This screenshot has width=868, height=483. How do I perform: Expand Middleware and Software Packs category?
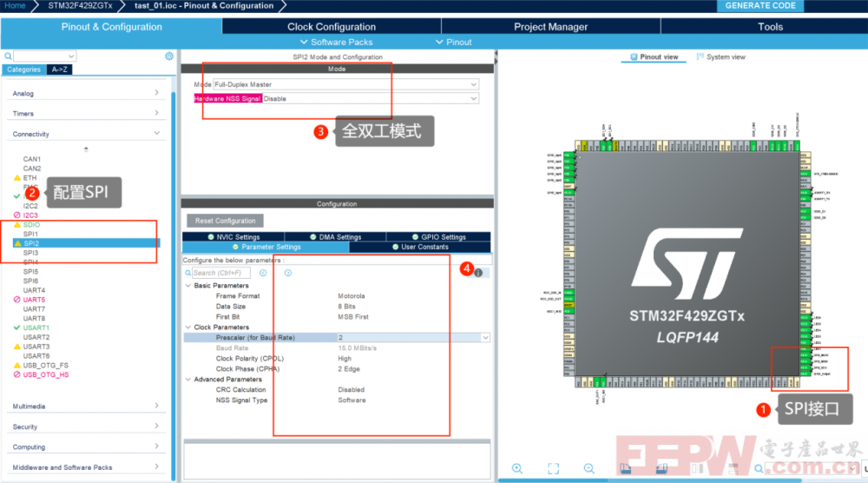click(x=86, y=467)
